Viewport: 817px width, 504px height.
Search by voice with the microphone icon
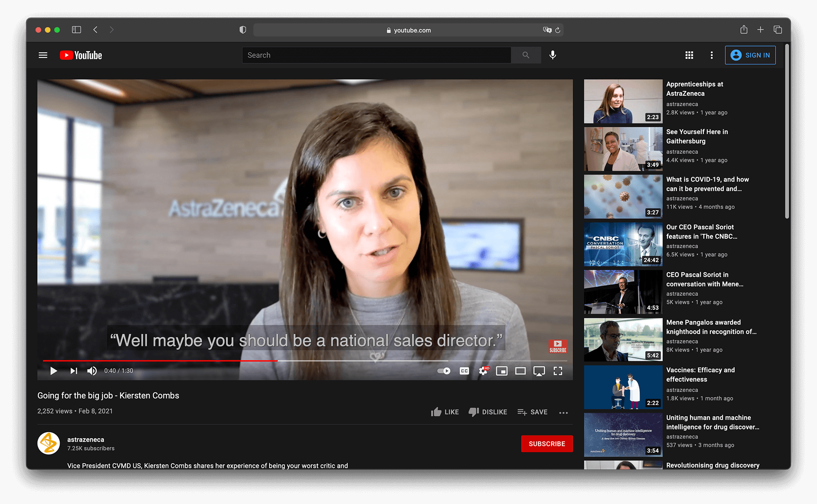coord(552,55)
